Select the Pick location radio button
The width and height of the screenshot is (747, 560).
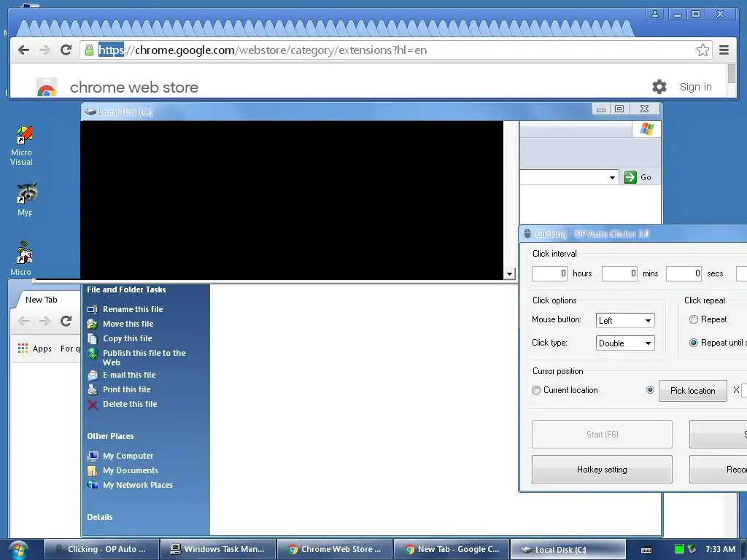650,389
